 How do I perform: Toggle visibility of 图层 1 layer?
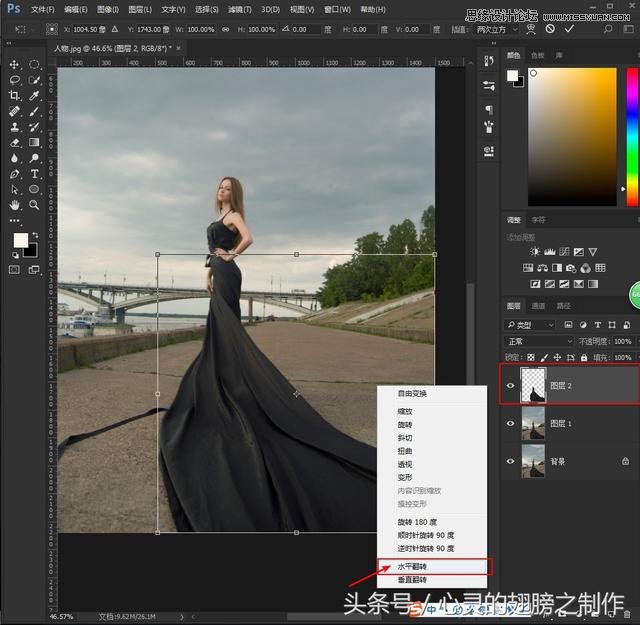point(511,424)
